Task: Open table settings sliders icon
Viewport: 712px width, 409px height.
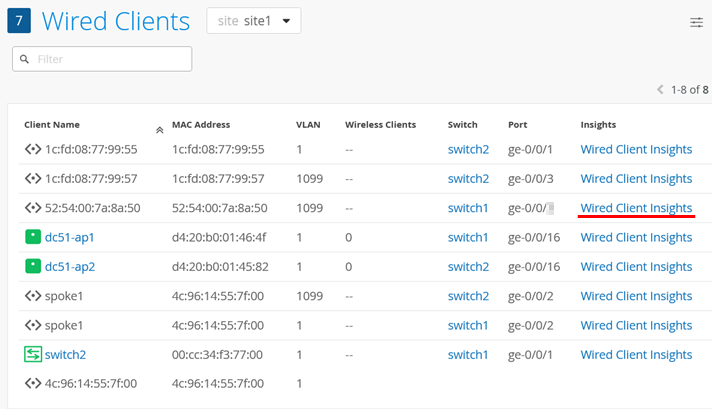Action: click(x=696, y=22)
